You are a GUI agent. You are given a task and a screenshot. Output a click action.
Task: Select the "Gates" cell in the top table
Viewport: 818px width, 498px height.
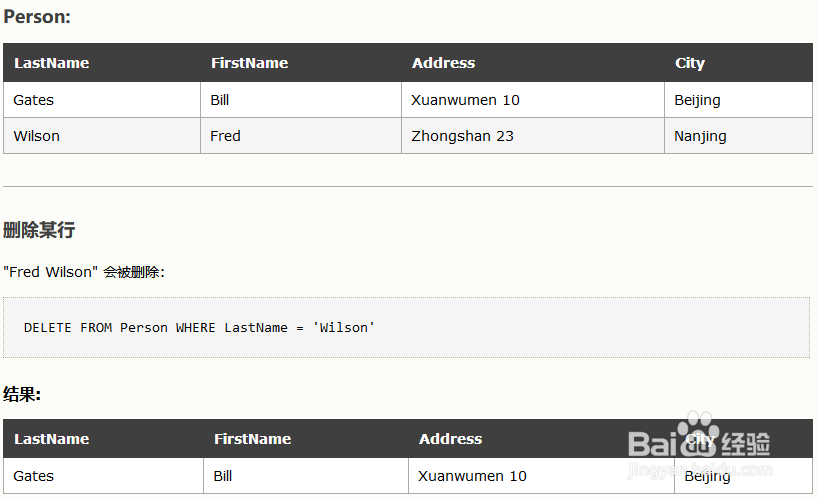tap(34, 100)
